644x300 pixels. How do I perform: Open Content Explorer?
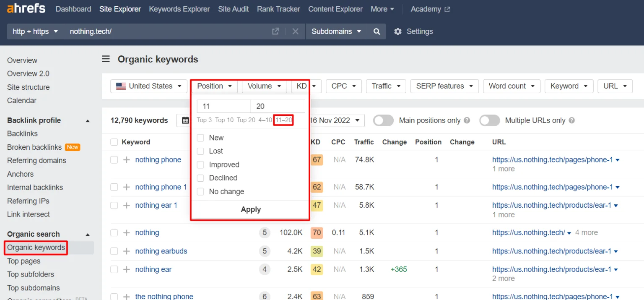[x=335, y=9]
